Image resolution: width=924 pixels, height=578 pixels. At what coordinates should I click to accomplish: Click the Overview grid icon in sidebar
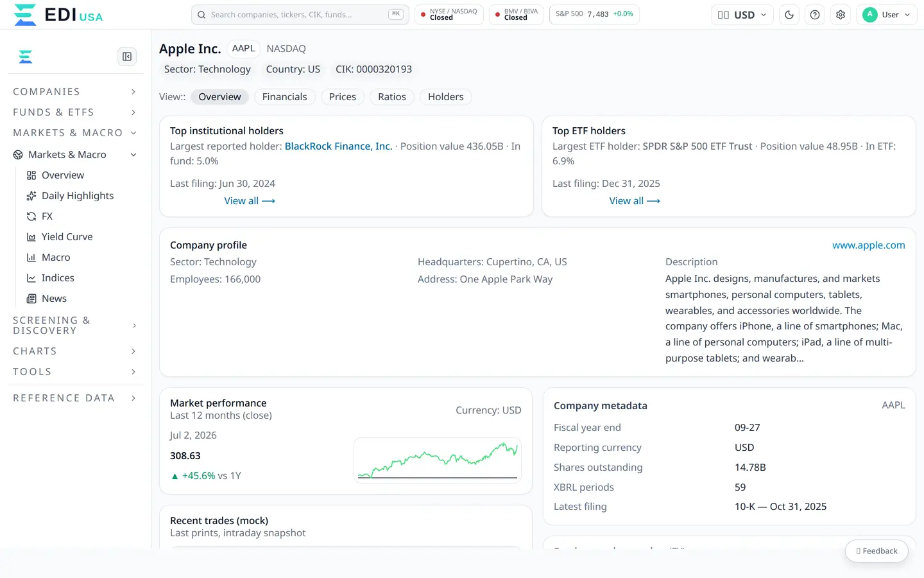(x=31, y=175)
